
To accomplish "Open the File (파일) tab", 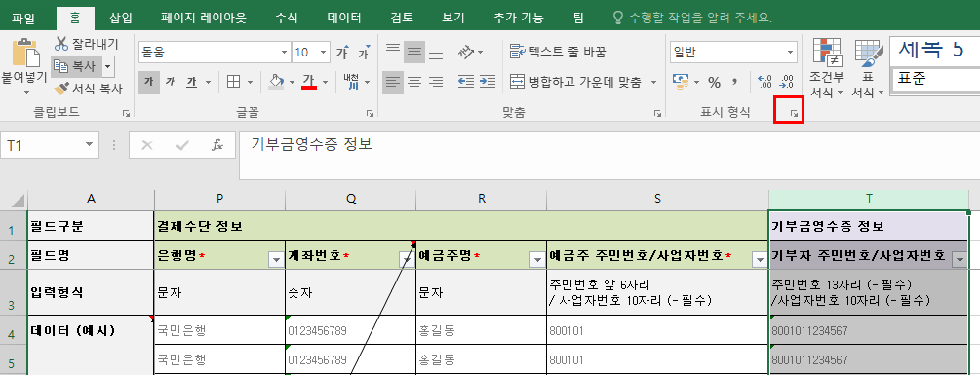I will (x=23, y=19).
